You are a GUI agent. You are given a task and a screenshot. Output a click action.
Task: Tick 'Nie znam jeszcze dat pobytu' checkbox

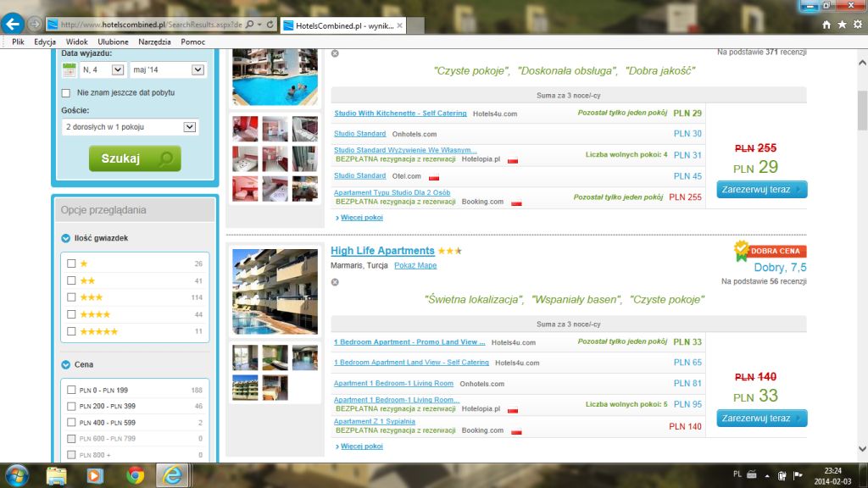click(x=66, y=93)
